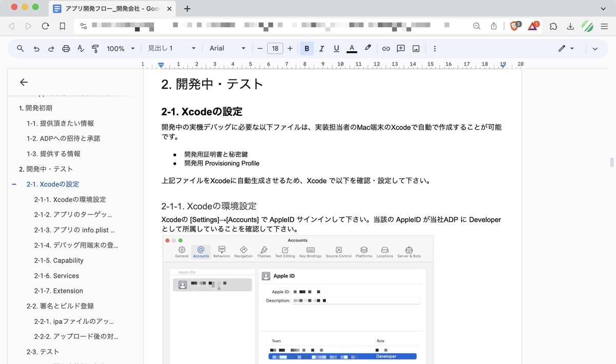Screen dimensions: 616x364
Task: Toggle bold formatting
Action: point(307,49)
